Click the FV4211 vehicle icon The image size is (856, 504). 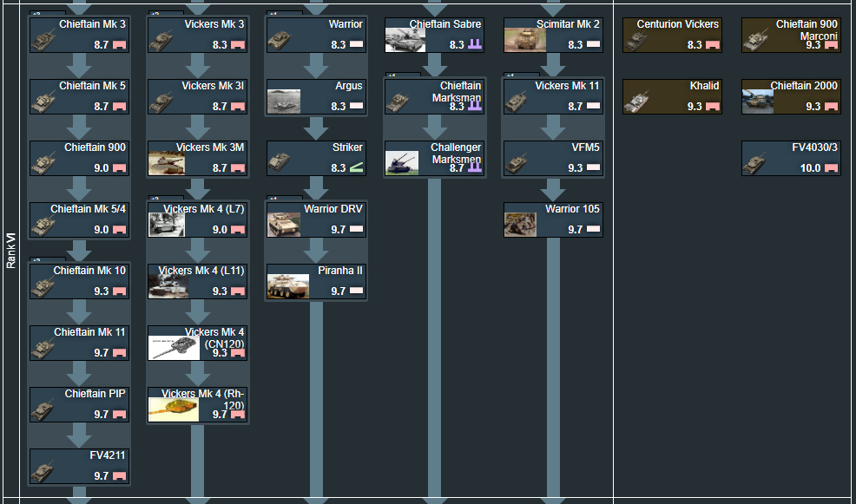(x=43, y=469)
